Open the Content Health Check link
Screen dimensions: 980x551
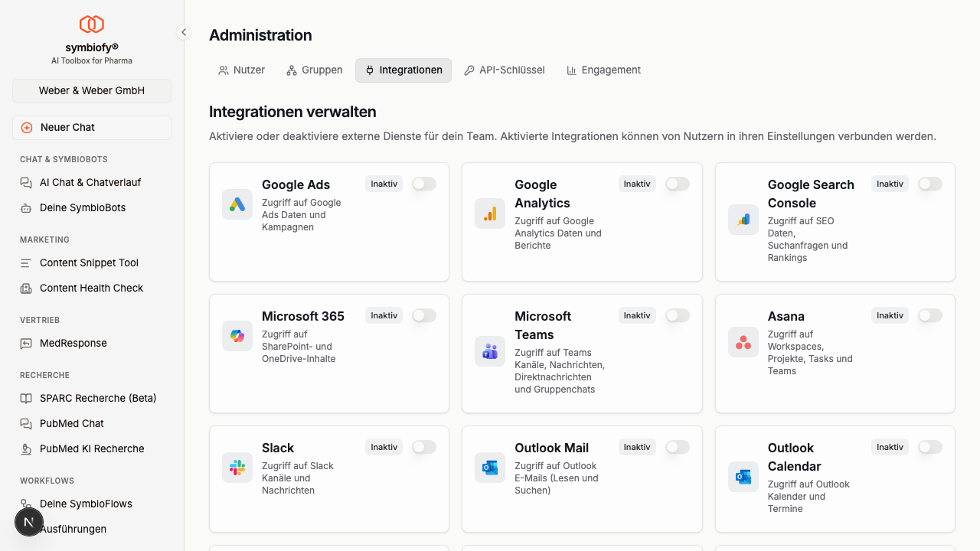coord(91,288)
